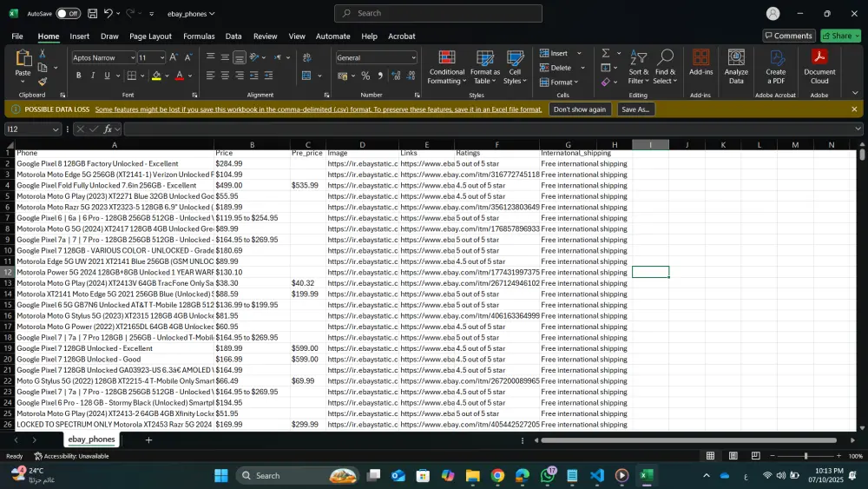868x489 pixels.
Task: Toggle align text left
Action: 210,76
